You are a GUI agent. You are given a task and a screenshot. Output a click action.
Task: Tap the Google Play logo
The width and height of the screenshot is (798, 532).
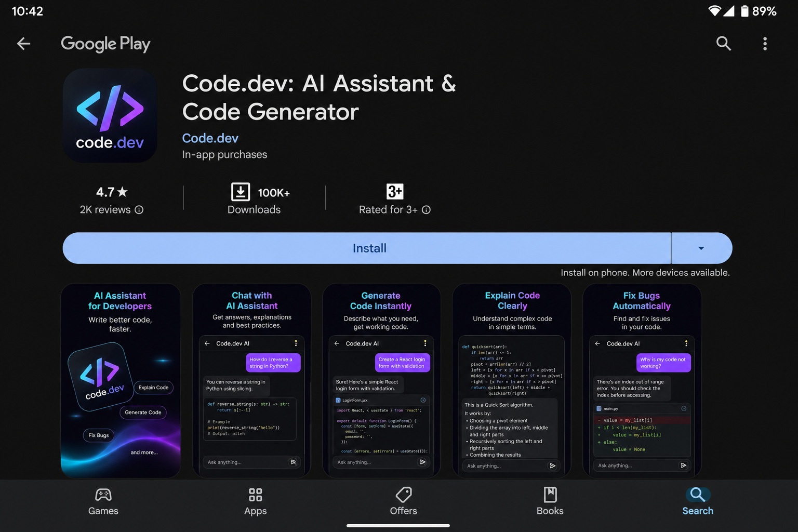click(x=105, y=44)
